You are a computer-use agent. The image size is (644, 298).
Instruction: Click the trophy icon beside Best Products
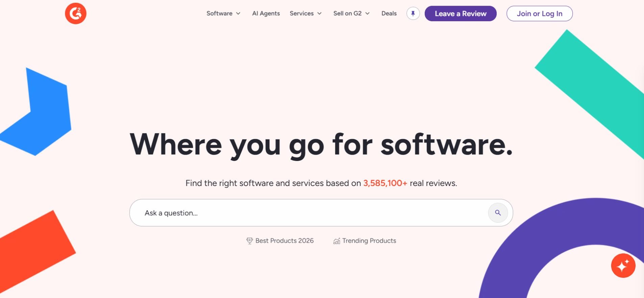pyautogui.click(x=249, y=241)
